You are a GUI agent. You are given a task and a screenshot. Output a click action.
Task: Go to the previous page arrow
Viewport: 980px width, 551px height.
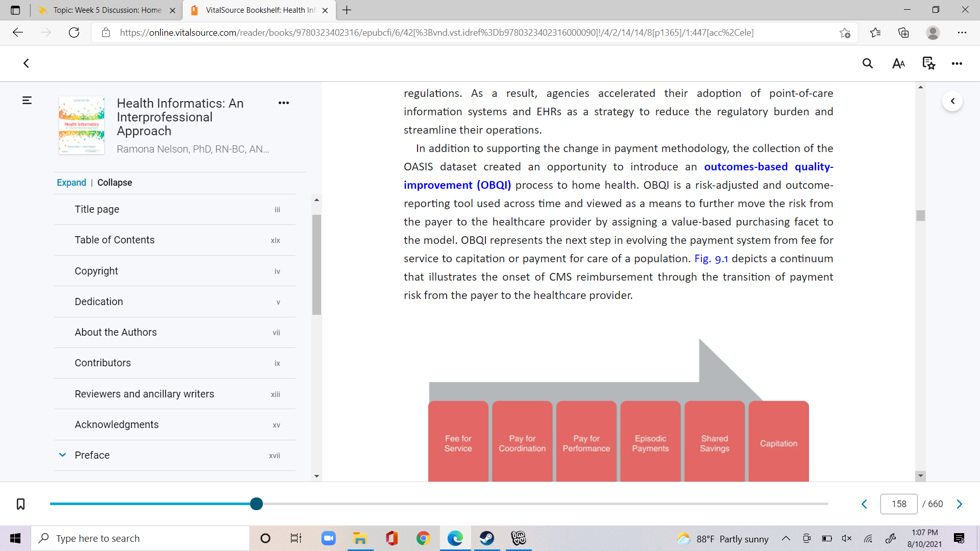864,504
